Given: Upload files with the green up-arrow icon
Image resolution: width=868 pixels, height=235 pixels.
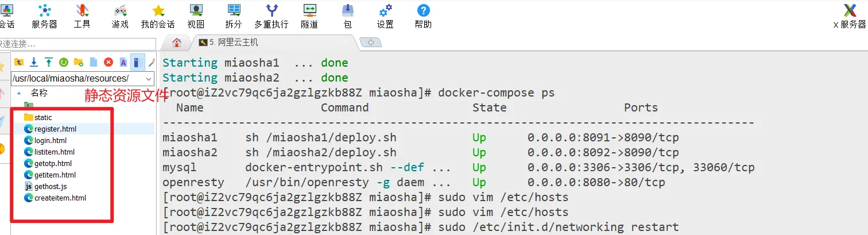Looking at the screenshot, I should pos(49,62).
